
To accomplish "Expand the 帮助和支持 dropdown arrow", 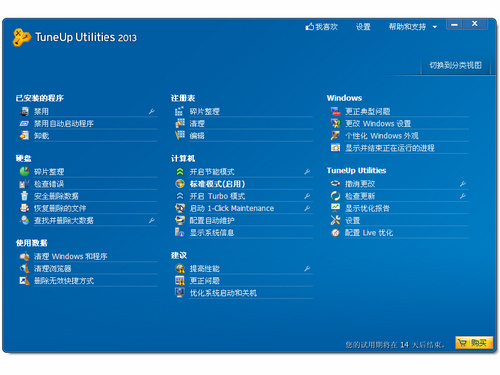I will point(435,27).
